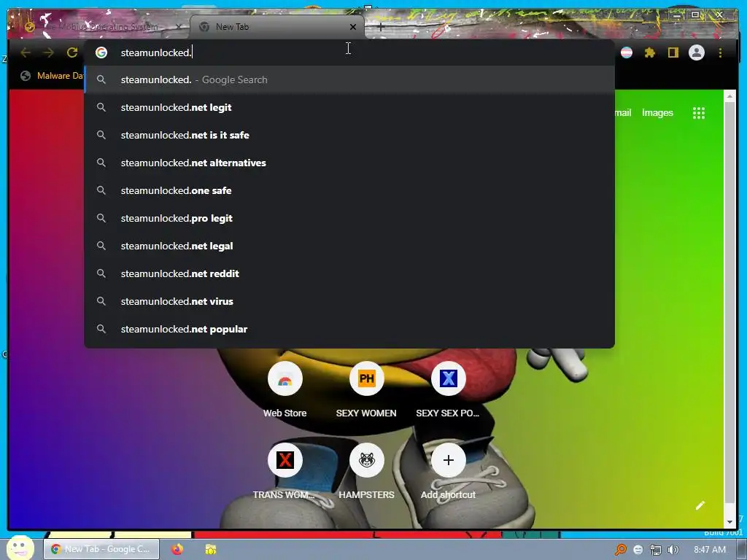The width and height of the screenshot is (747, 560).
Task: Open the file explorer folder icon in taskbar
Action: pos(211,549)
